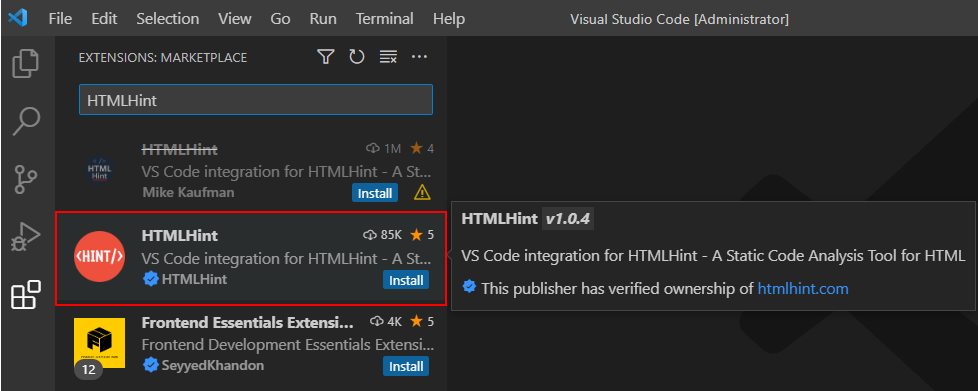
Task: Select HTMLHint title with 85K downloads
Action: pos(180,235)
